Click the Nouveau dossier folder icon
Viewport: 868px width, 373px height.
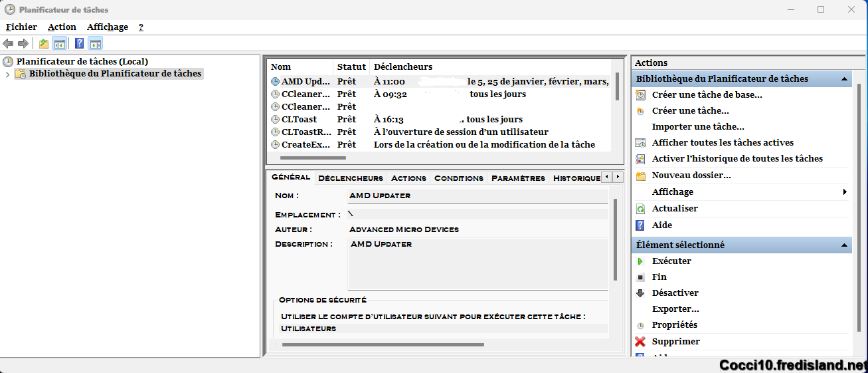(x=640, y=176)
